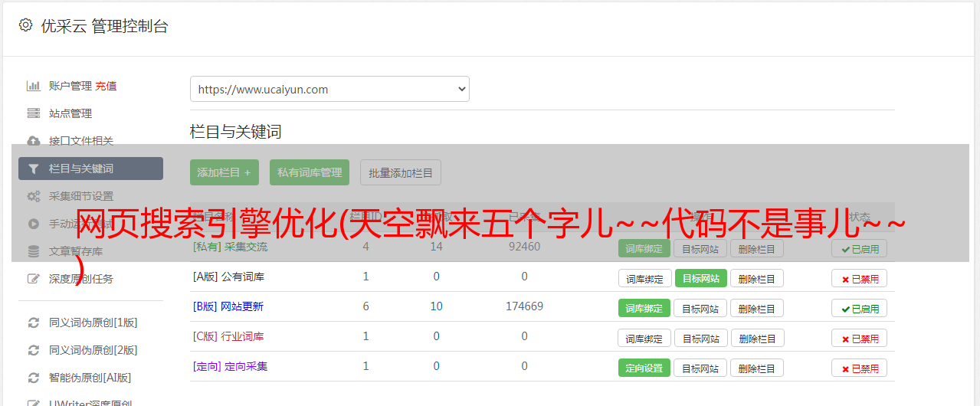The height and width of the screenshot is (406, 980).
Task: Click 定向设置 in the 定向采集 row
Action: (x=644, y=368)
